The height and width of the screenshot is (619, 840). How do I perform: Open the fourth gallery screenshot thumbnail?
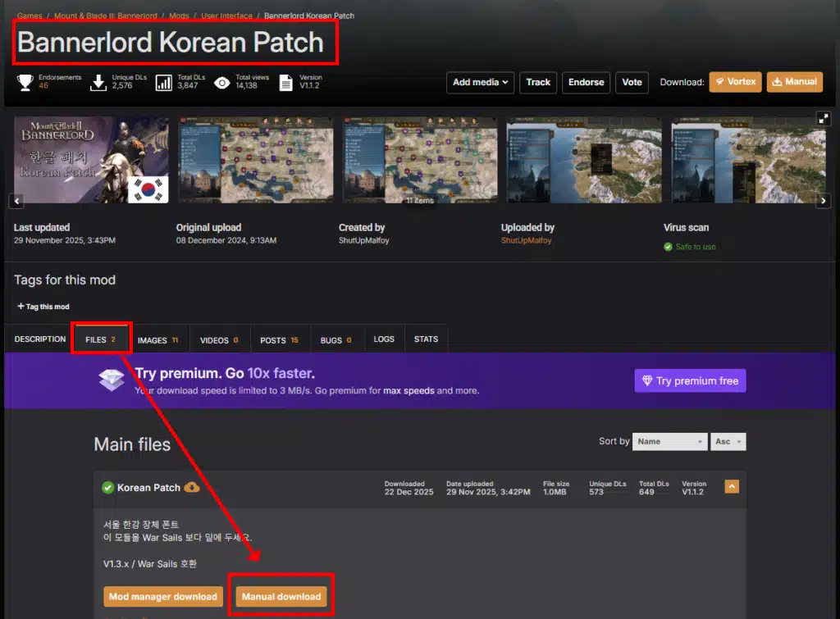point(584,160)
